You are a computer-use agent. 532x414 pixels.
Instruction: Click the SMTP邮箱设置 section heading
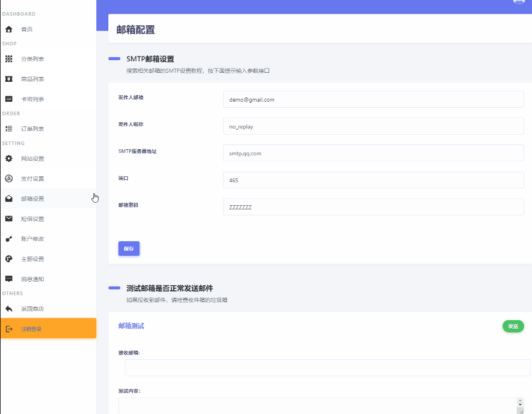[150, 59]
